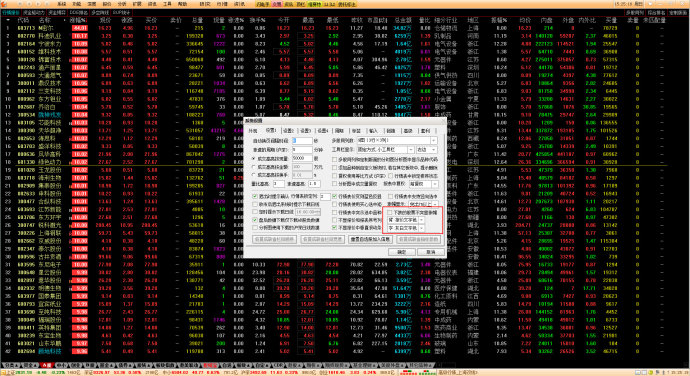The width and height of the screenshot is (690, 376).
Task: Click the orange app logo in title bar
Action: pyautogui.click(x=4, y=4)
